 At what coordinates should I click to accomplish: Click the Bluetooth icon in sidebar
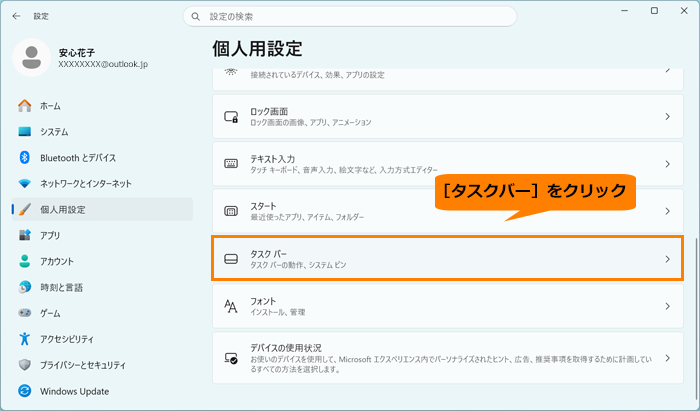point(25,158)
